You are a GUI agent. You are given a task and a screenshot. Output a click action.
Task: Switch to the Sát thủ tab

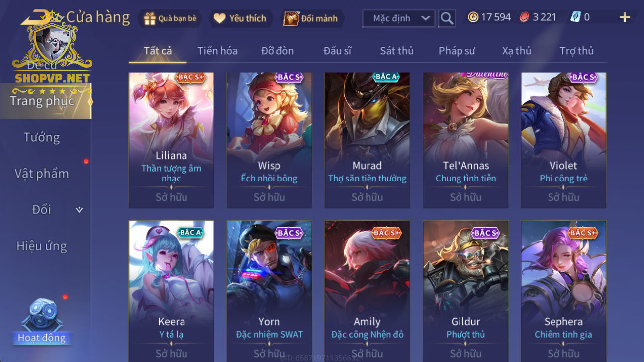(397, 51)
